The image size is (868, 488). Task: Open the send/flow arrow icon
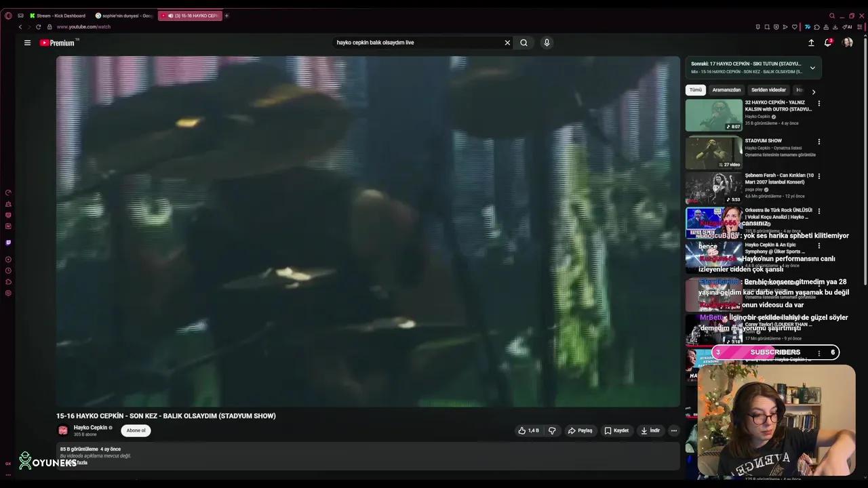click(x=785, y=27)
